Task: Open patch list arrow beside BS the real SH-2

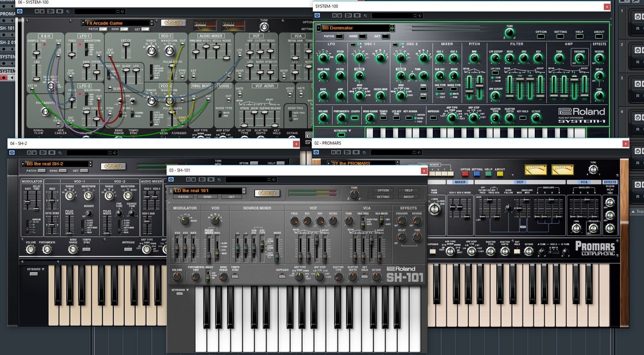Action: pyautogui.click(x=23, y=164)
